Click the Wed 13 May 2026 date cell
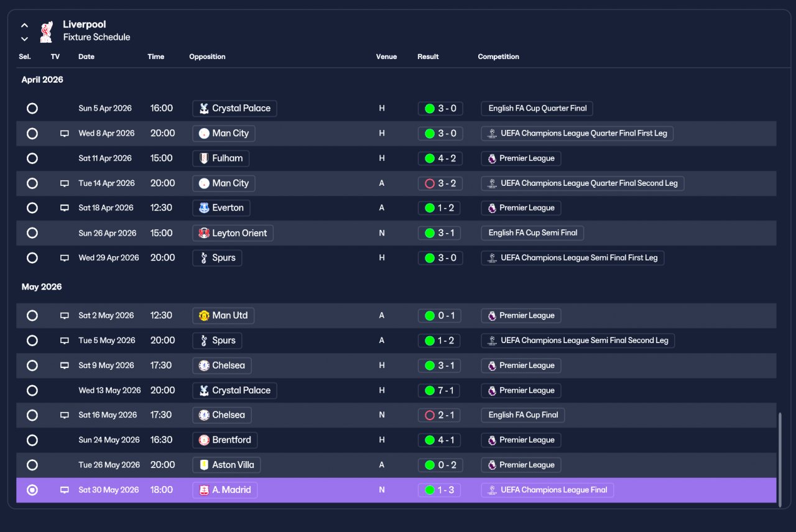Image resolution: width=796 pixels, height=532 pixels. tap(109, 390)
